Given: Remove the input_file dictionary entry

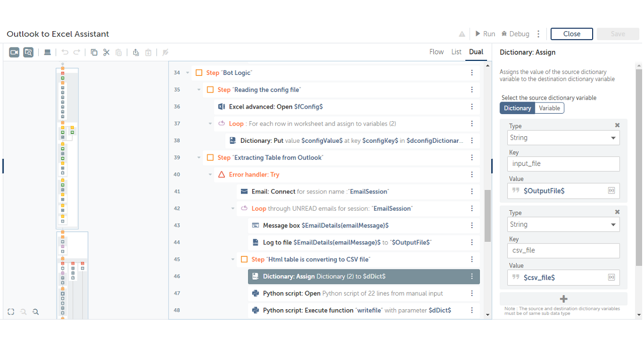Looking at the screenshot, I should click(617, 125).
